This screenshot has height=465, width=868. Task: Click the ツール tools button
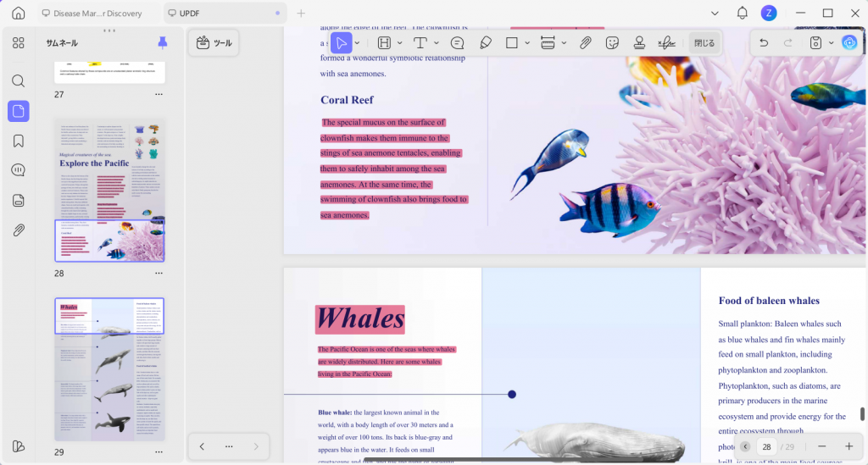point(214,42)
